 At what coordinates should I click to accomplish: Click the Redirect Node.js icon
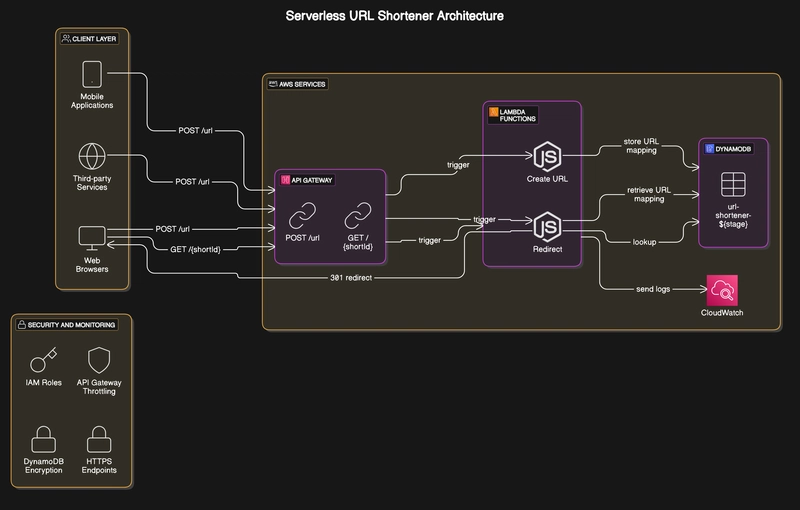547,227
